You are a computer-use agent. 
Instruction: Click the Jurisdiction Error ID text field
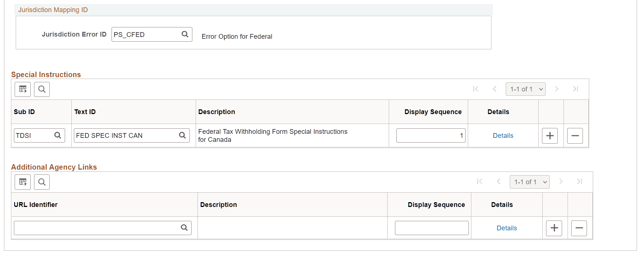point(146,35)
